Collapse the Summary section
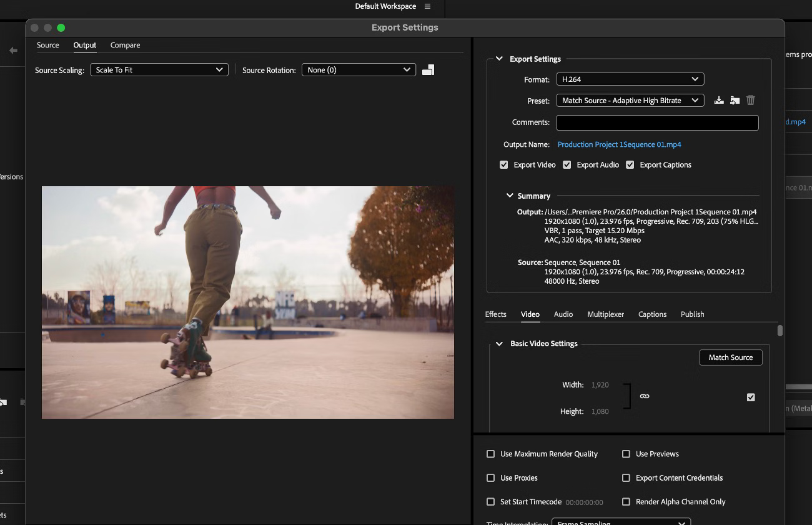812x525 pixels. pos(510,196)
